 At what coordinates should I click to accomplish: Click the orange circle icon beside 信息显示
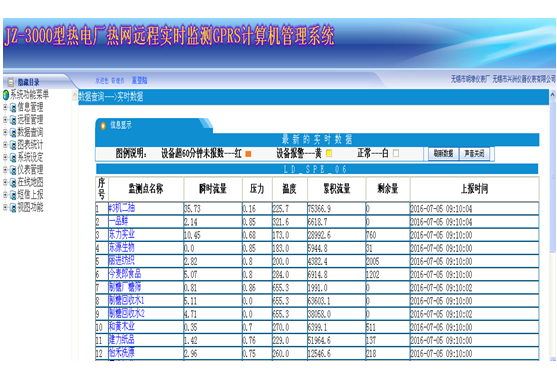(103, 126)
